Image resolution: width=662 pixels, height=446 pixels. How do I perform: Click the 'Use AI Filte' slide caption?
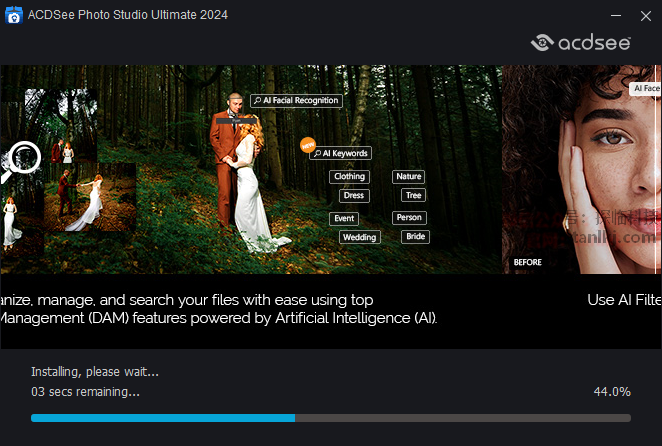[x=624, y=300]
